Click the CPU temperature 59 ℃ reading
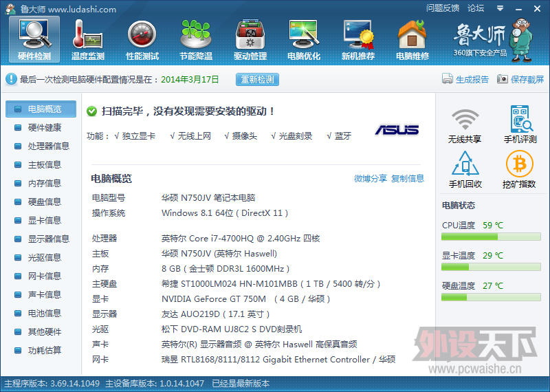The height and width of the screenshot is (392, 550). click(493, 226)
